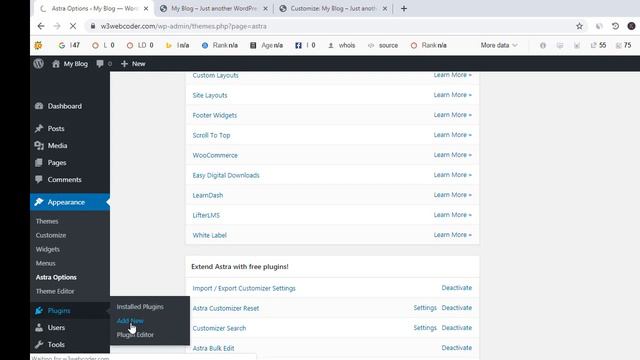The width and height of the screenshot is (640, 360).
Task: Open source toolbar item
Action: pyautogui.click(x=383, y=45)
